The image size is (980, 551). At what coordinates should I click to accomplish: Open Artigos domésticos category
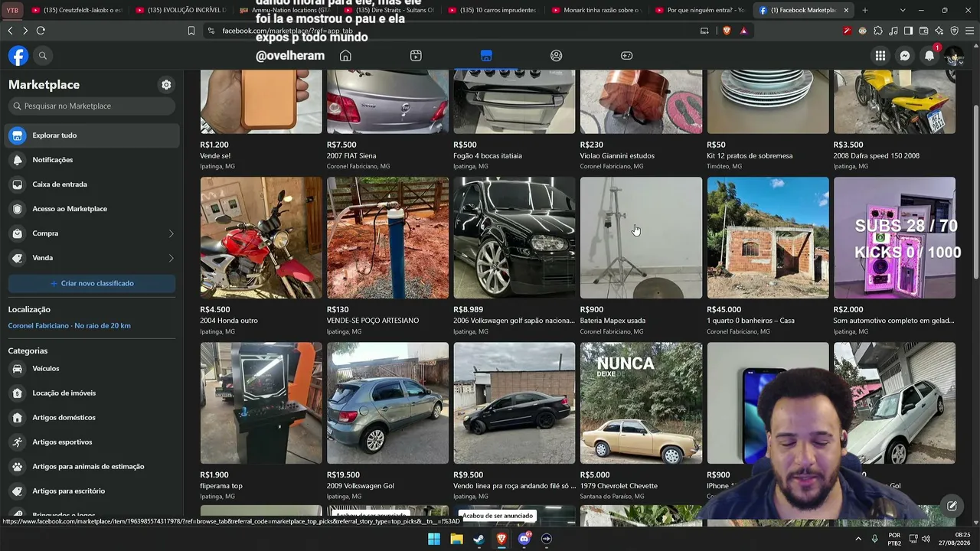[x=92, y=418]
